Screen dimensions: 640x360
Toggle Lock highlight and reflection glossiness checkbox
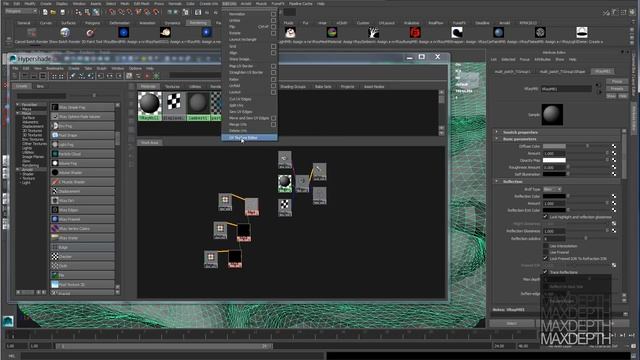click(545, 217)
